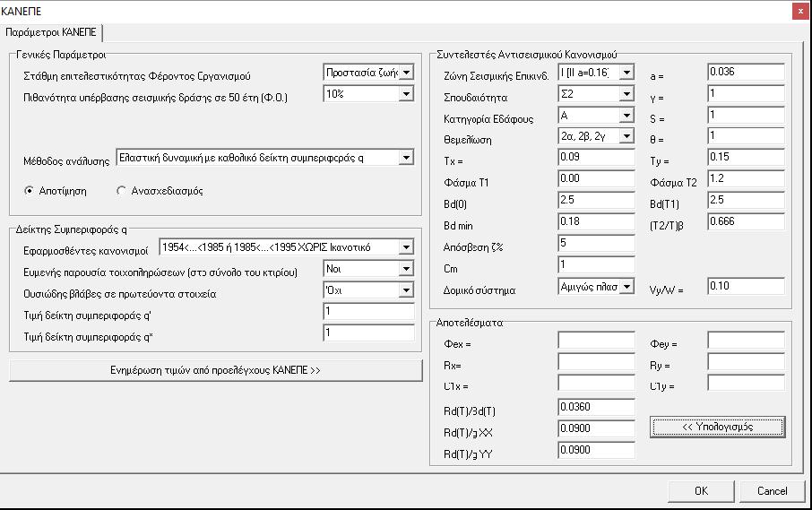
Task: Click the Υπολογισμός button
Action: click(x=717, y=427)
